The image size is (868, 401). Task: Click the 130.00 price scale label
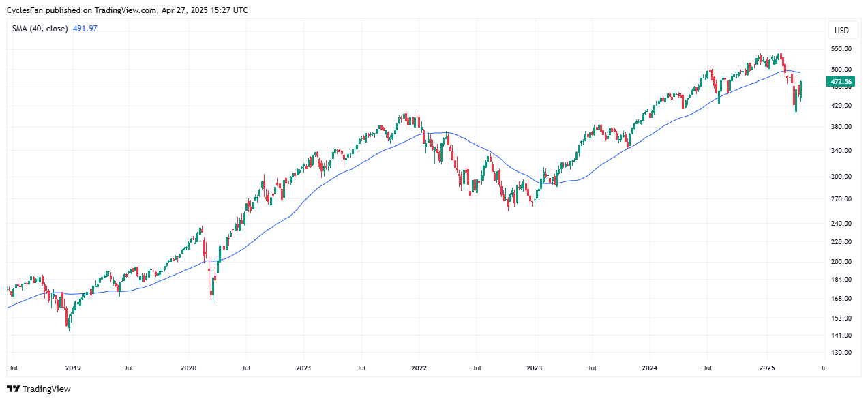pyautogui.click(x=840, y=353)
